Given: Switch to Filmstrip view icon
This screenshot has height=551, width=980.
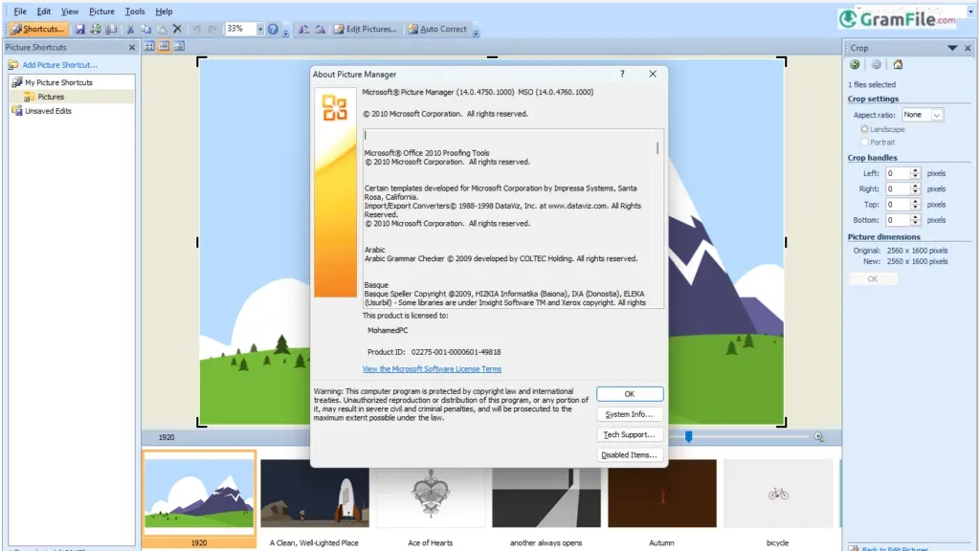Looking at the screenshot, I should coord(164,46).
